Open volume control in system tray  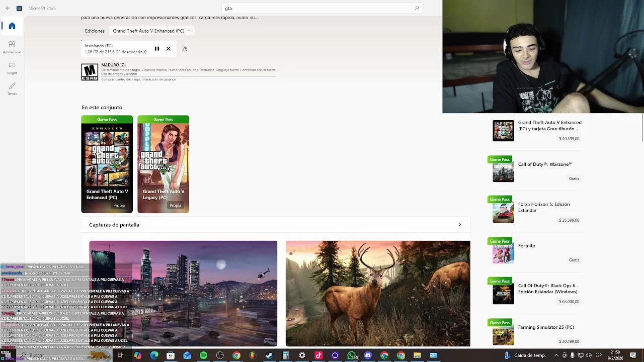(x=588, y=355)
